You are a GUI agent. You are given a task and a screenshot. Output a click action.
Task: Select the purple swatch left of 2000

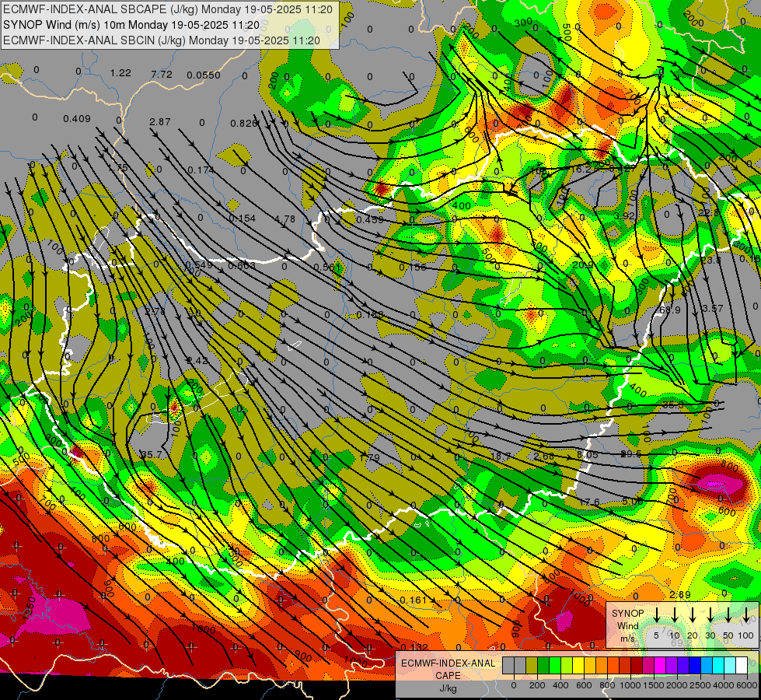pyautogui.click(x=671, y=666)
